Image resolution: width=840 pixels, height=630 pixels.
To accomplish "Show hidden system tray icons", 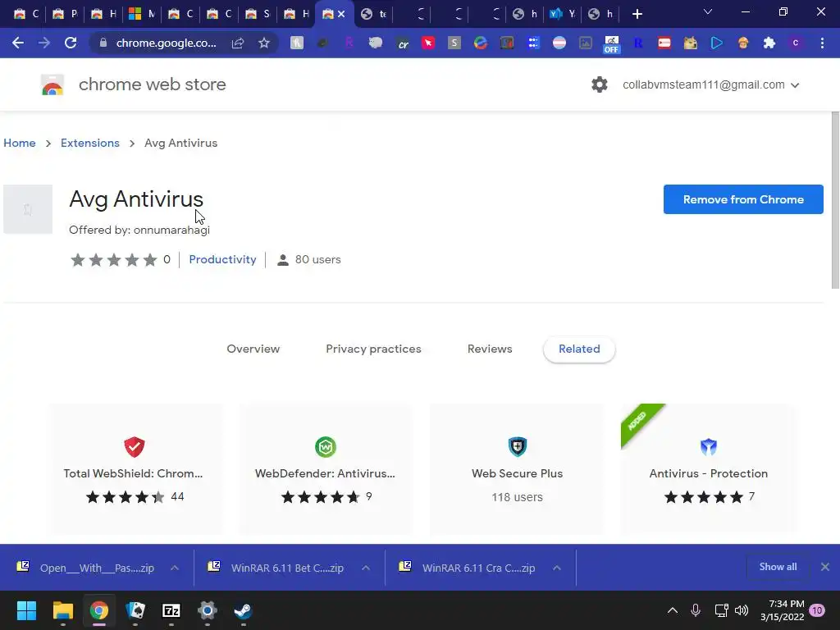I will pyautogui.click(x=673, y=610).
